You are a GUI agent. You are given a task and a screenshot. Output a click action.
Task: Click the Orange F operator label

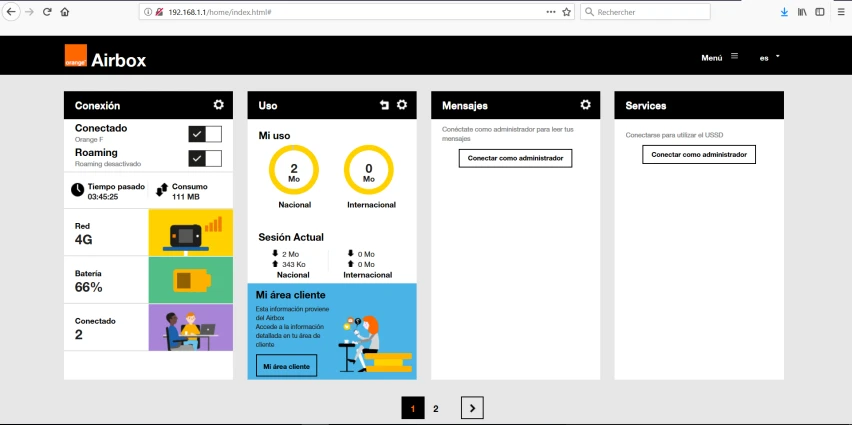coord(89,140)
